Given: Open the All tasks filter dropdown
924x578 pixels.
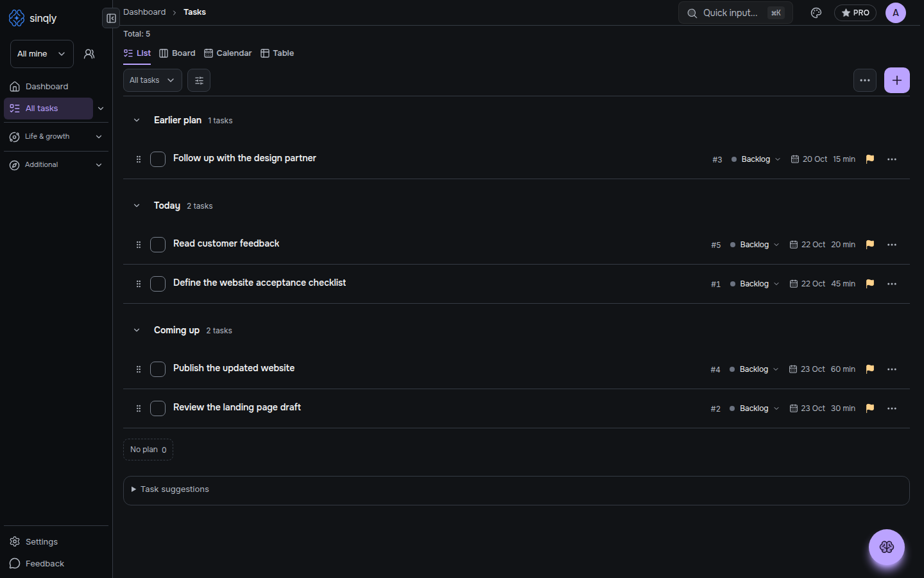Looking at the screenshot, I should click(152, 80).
